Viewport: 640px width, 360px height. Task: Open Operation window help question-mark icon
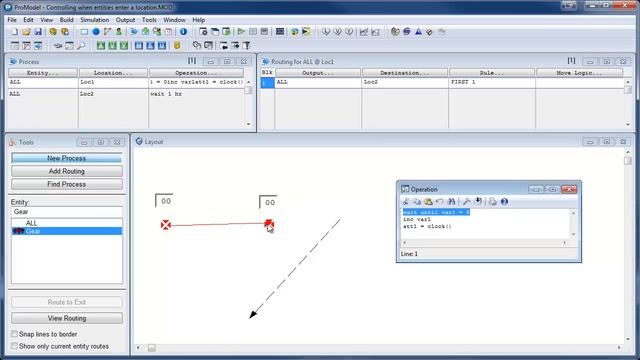[x=504, y=202]
